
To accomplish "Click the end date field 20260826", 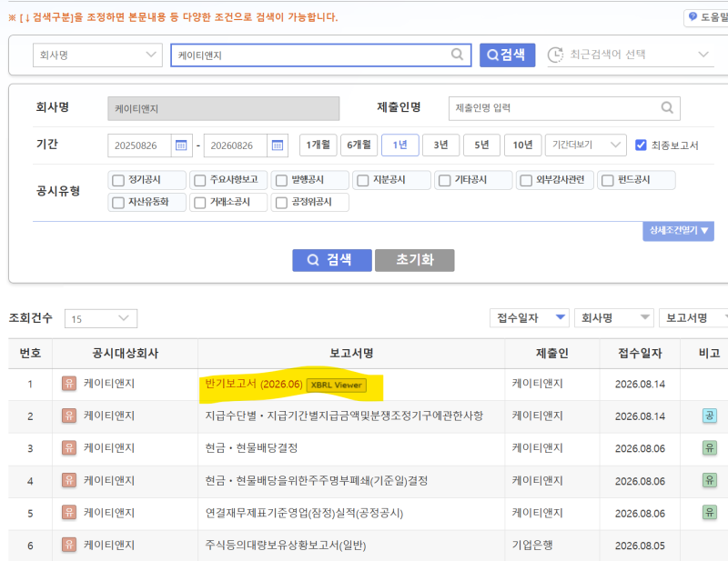I will pos(236,145).
